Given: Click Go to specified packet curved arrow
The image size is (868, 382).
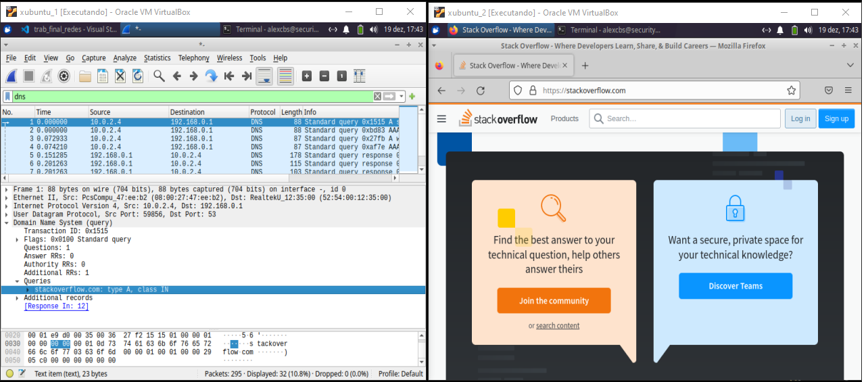Looking at the screenshot, I should (x=211, y=76).
